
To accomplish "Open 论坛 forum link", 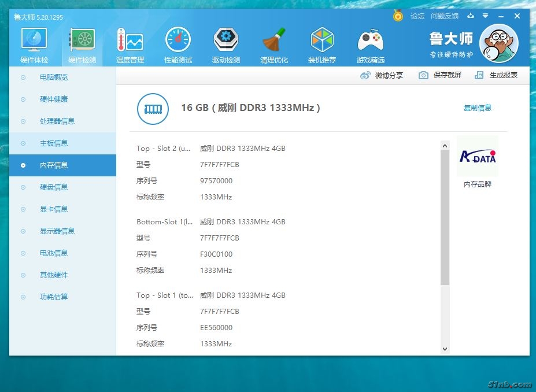I will click(417, 16).
